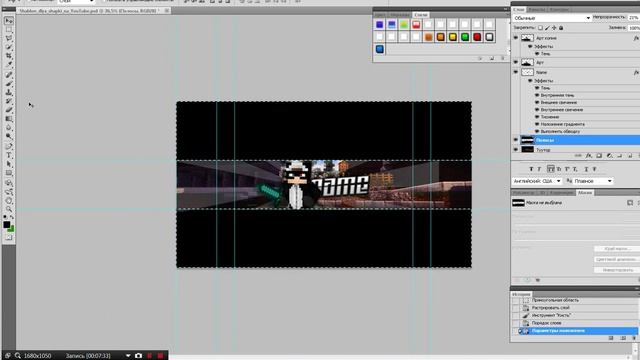Switch to the Образцы tab
Screen dimensions: 640x360
pos(400,15)
